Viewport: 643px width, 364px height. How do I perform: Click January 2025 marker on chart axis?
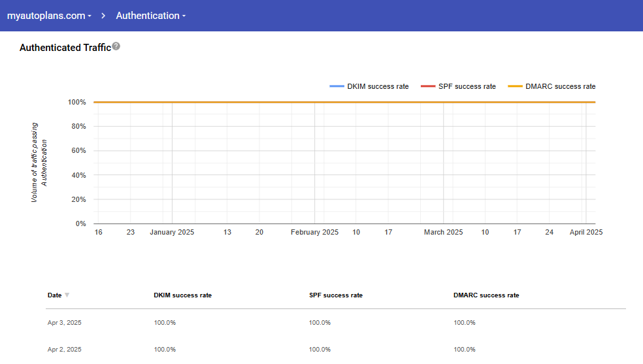click(172, 232)
